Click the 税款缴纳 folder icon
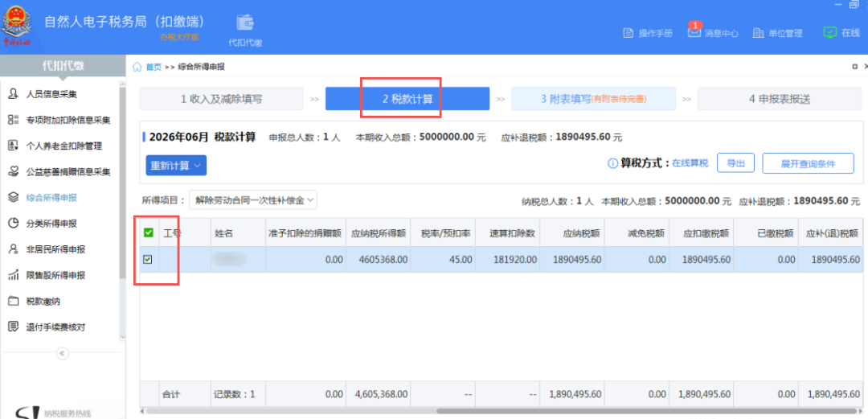Viewport: 868px width, 419px height. (14, 302)
